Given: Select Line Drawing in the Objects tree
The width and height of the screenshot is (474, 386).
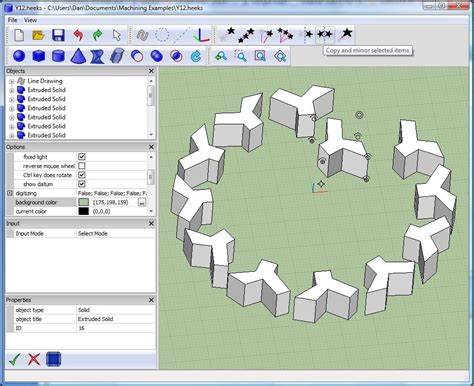Looking at the screenshot, I should pyautogui.click(x=45, y=81).
